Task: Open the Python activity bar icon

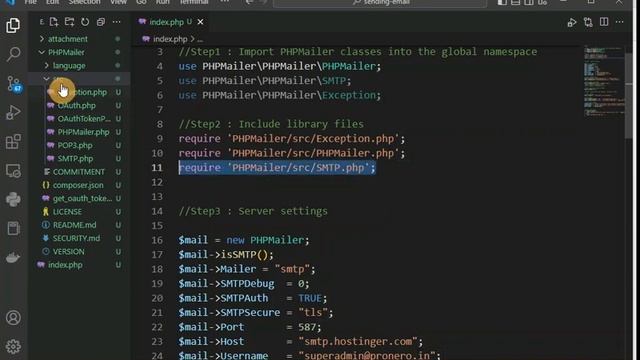Action: tap(13, 200)
